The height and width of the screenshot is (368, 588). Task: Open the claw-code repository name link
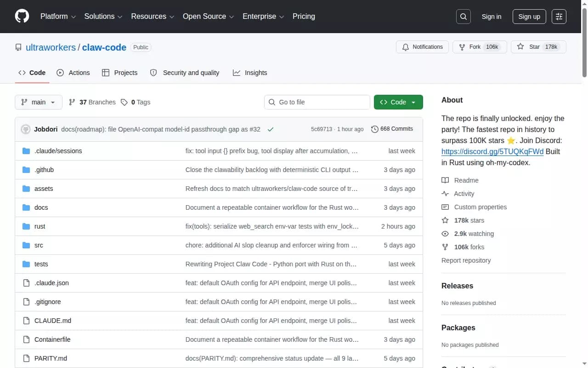pos(104,47)
